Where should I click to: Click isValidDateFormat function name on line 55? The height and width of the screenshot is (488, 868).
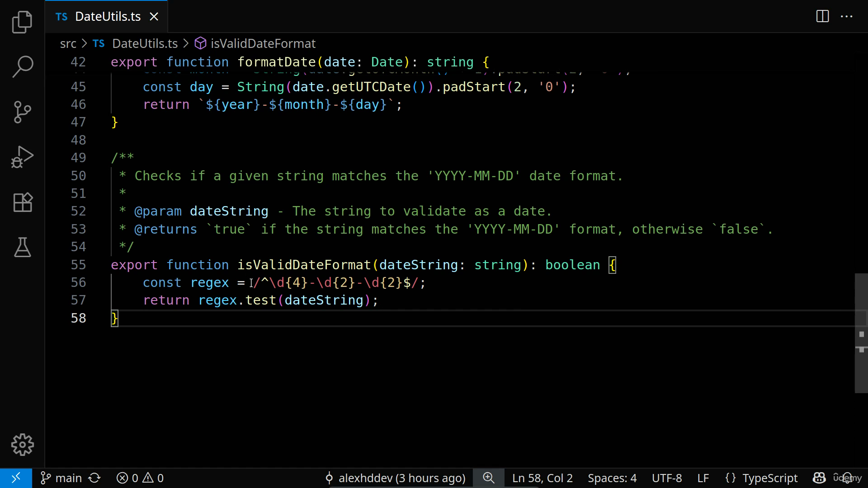[304, 265]
